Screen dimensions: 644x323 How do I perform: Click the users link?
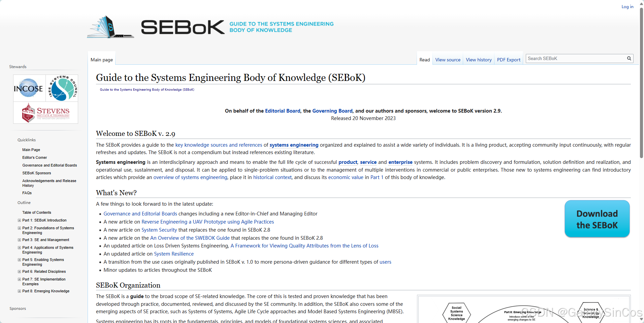coord(385,262)
